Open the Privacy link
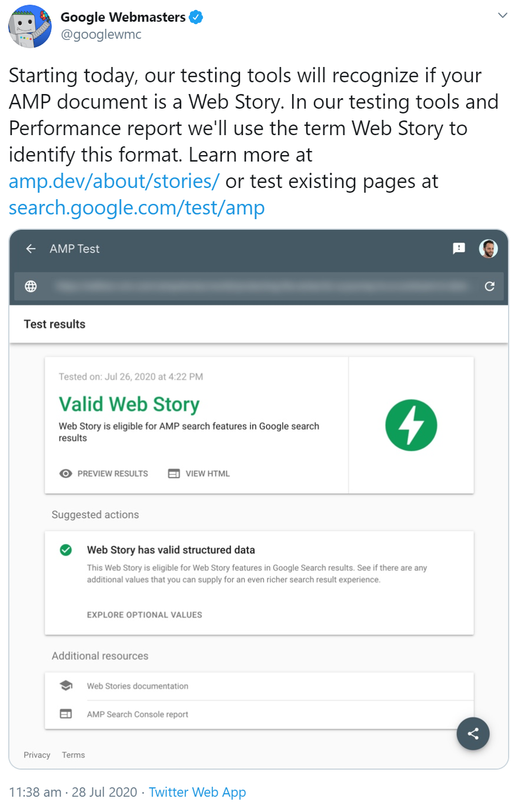 tap(36, 755)
